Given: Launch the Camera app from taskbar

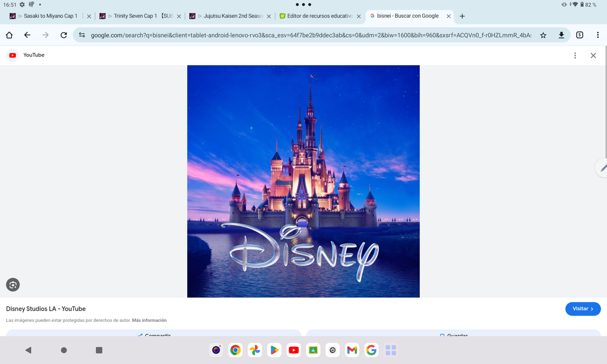Looking at the screenshot, I should click(x=216, y=350).
